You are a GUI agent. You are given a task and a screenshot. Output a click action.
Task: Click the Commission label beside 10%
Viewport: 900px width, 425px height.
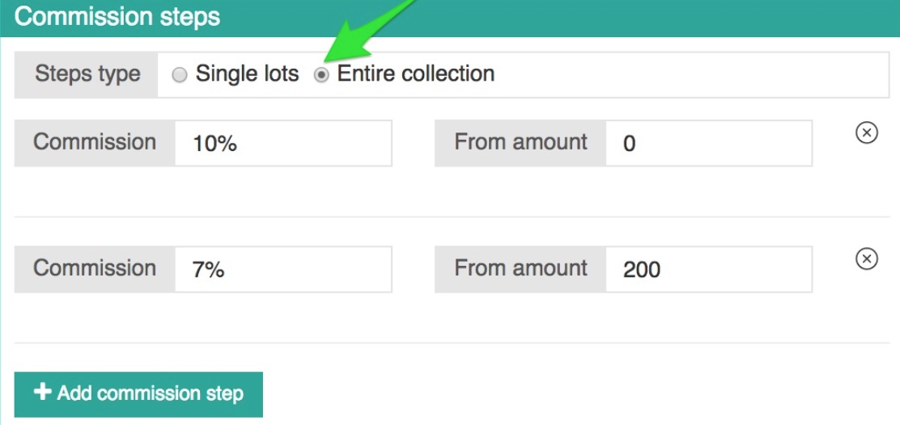(95, 143)
